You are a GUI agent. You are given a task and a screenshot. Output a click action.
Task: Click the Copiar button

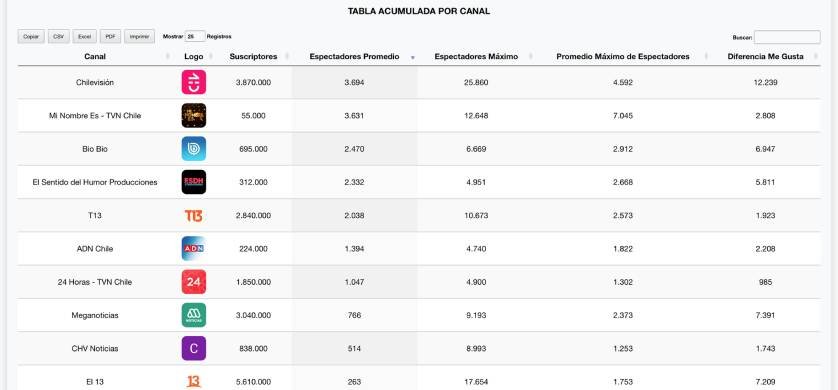tap(31, 37)
